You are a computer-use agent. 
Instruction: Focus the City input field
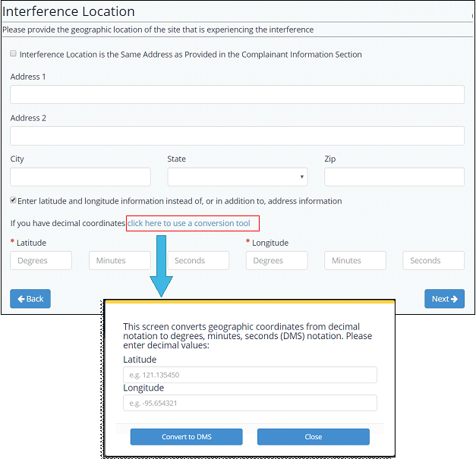pyautogui.click(x=80, y=177)
